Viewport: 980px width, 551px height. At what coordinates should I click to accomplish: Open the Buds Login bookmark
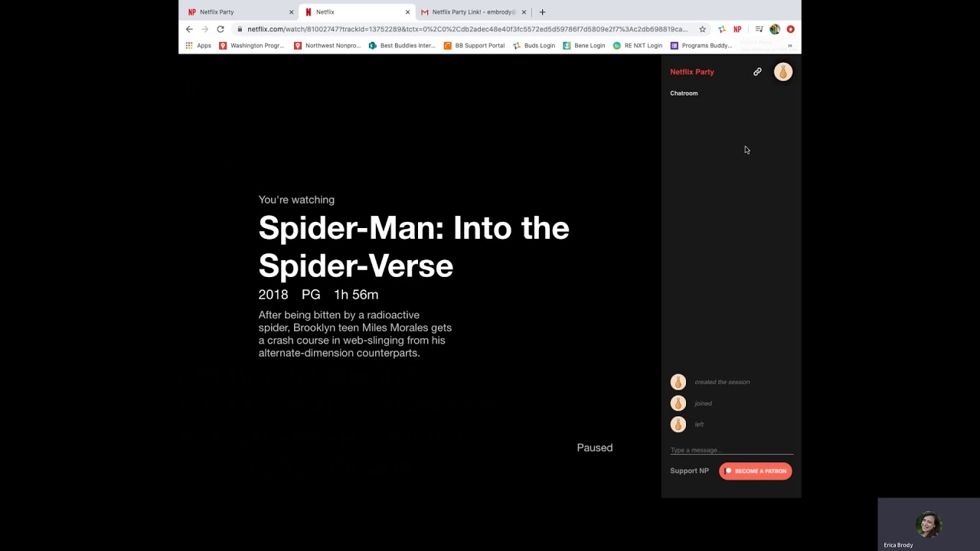coord(534,46)
